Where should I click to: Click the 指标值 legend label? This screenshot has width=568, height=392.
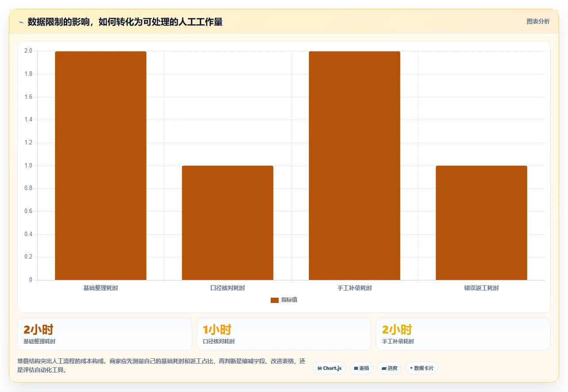(289, 300)
